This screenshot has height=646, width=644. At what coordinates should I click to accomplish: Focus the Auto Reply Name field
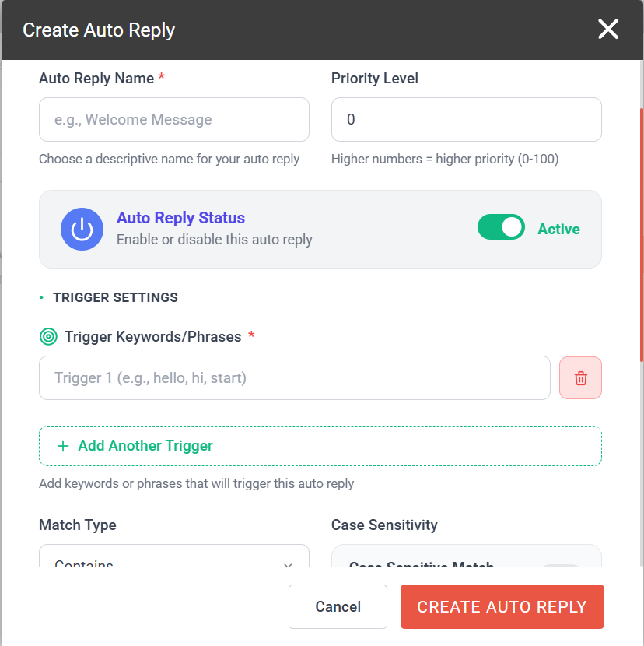(x=173, y=120)
